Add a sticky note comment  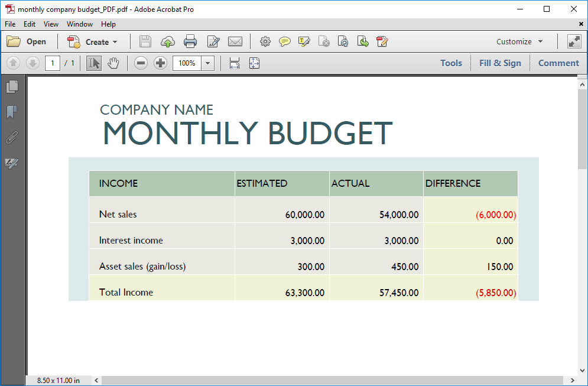coord(285,41)
